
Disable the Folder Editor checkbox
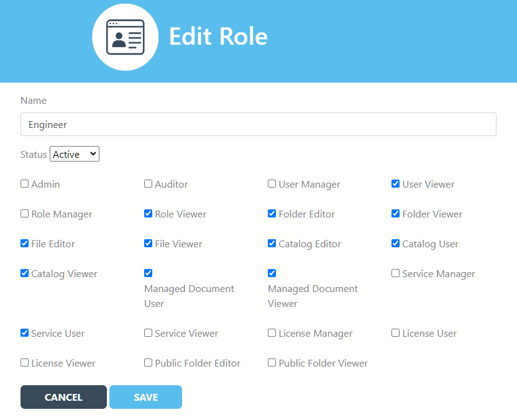(272, 213)
